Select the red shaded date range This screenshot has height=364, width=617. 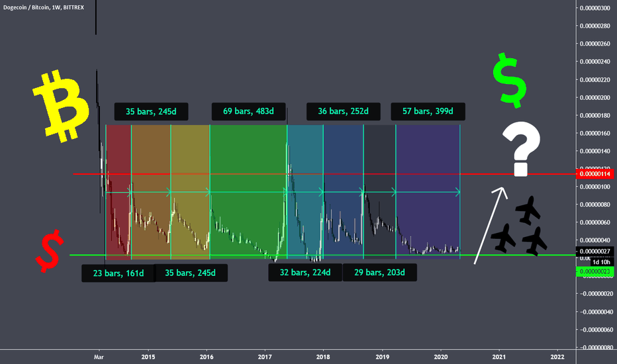119,192
